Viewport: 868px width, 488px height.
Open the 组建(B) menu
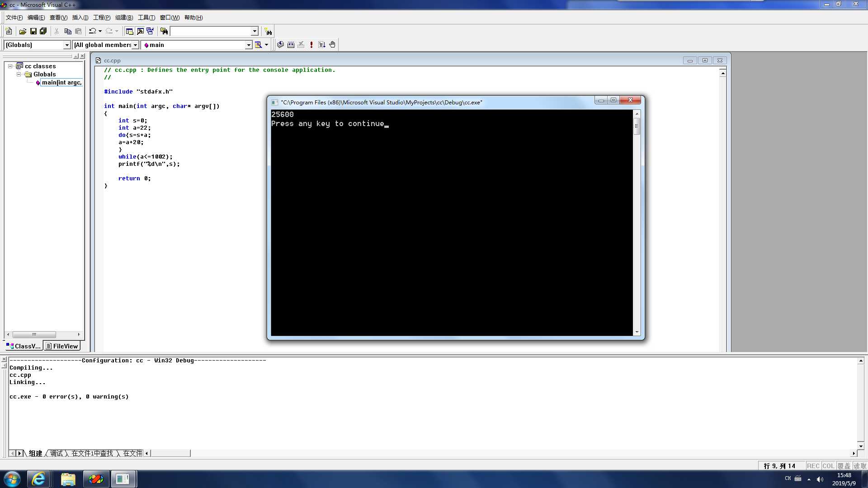[124, 18]
